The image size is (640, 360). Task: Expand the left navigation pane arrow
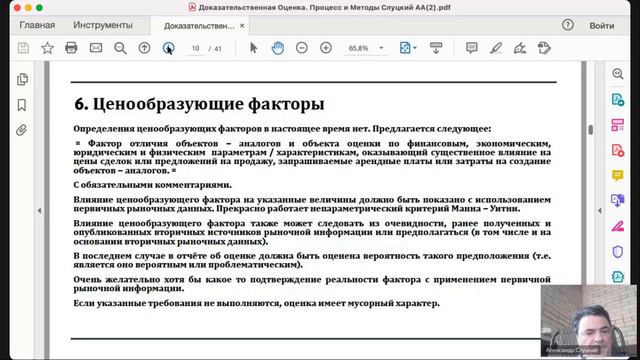(x=40, y=211)
